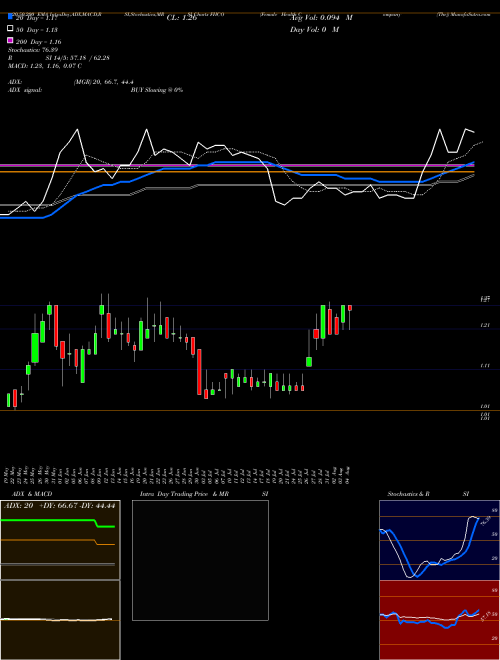Viewport: 500px width, 660px height.
Task: Click the 'ADX & MACD' panel title
Action: 32,494
